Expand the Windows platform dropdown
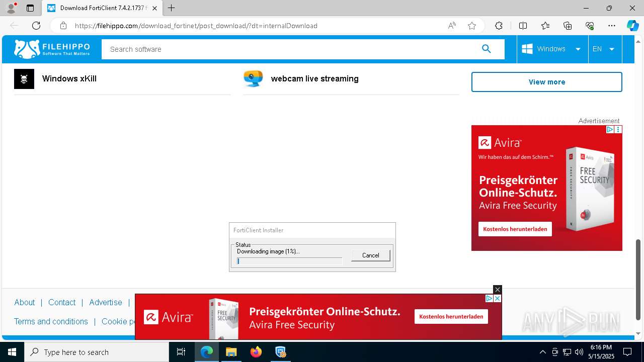Image resolution: width=644 pixels, height=362 pixels. 552,49
